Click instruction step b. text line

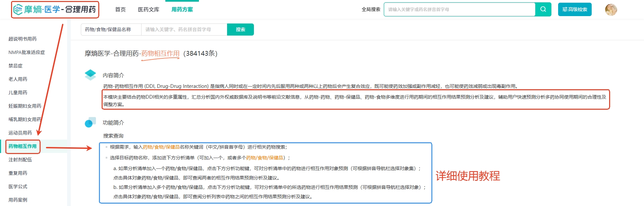click(270, 187)
